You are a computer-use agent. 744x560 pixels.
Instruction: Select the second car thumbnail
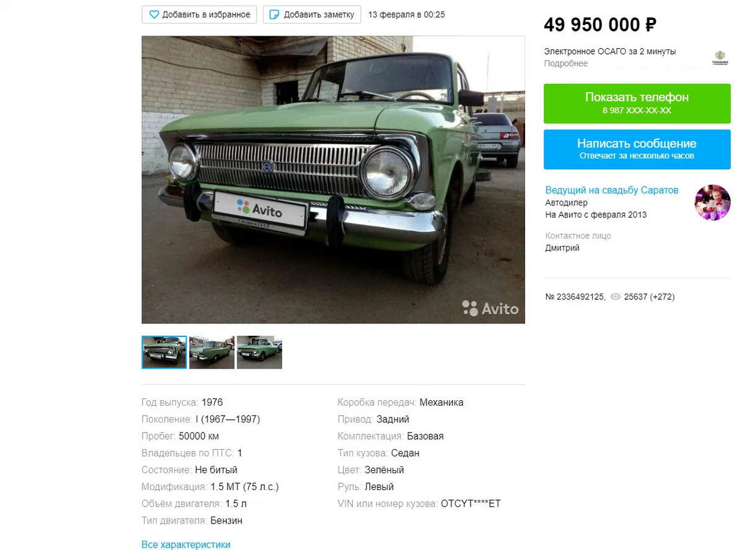(212, 352)
